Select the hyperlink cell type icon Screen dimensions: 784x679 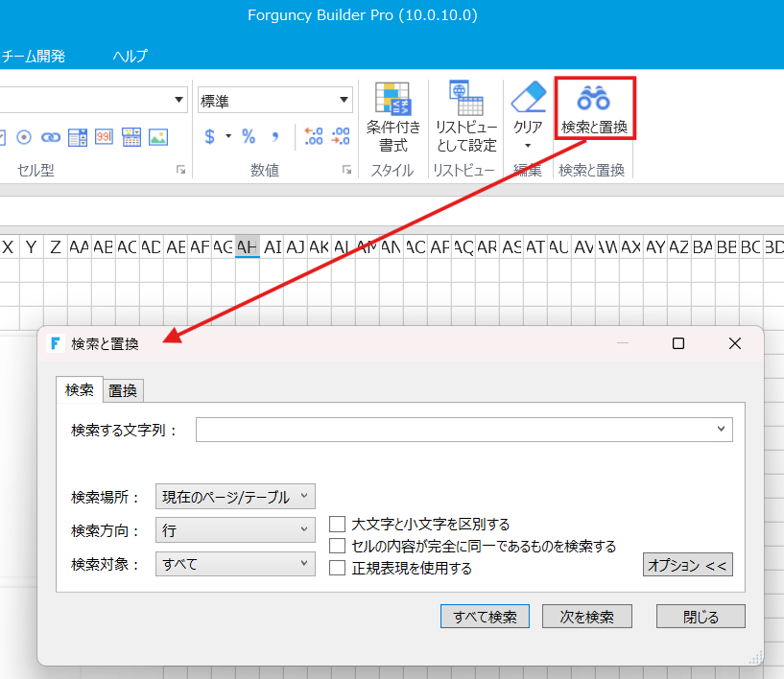[51, 137]
